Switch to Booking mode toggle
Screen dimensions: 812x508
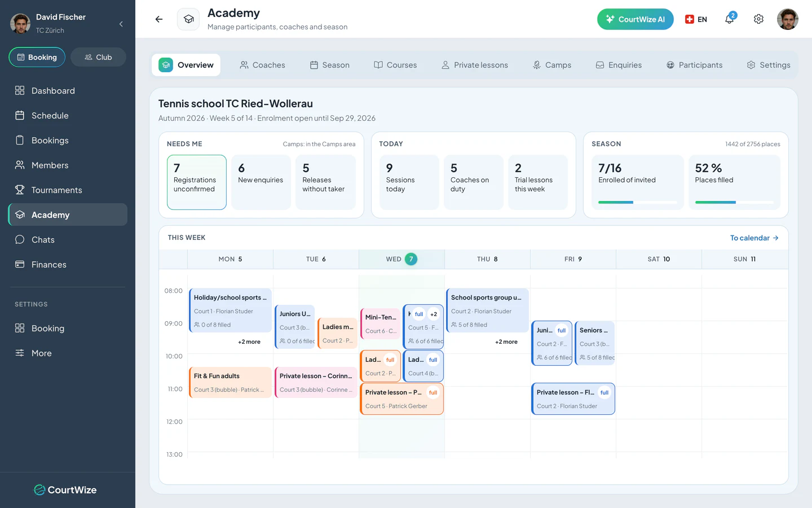click(37, 57)
